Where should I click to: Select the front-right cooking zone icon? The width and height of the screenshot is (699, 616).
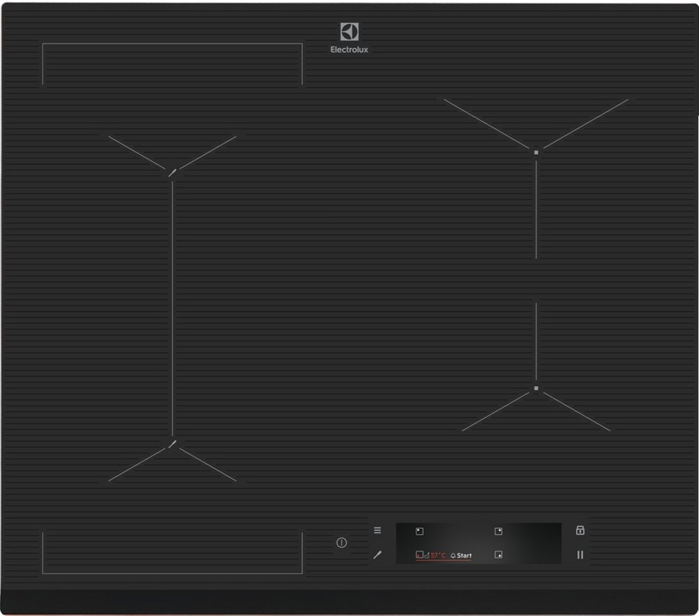(498, 555)
